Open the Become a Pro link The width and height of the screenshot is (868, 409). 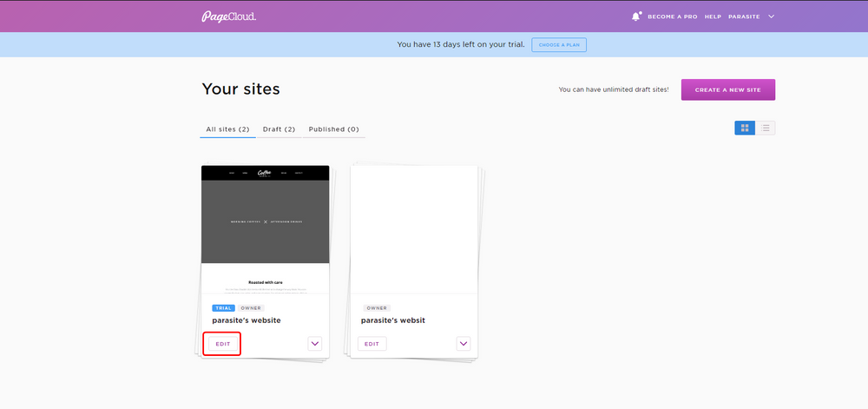pos(672,16)
